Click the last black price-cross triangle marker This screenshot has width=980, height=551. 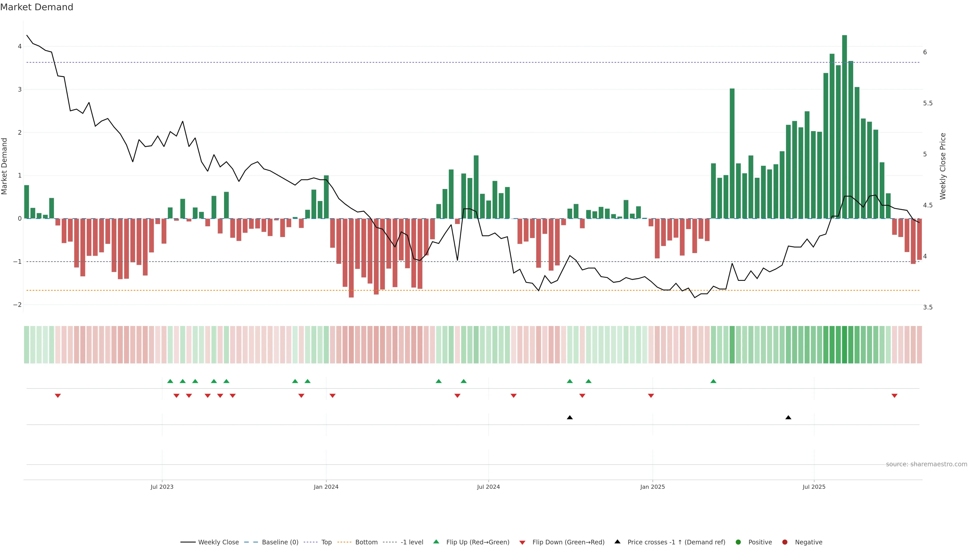tap(788, 418)
